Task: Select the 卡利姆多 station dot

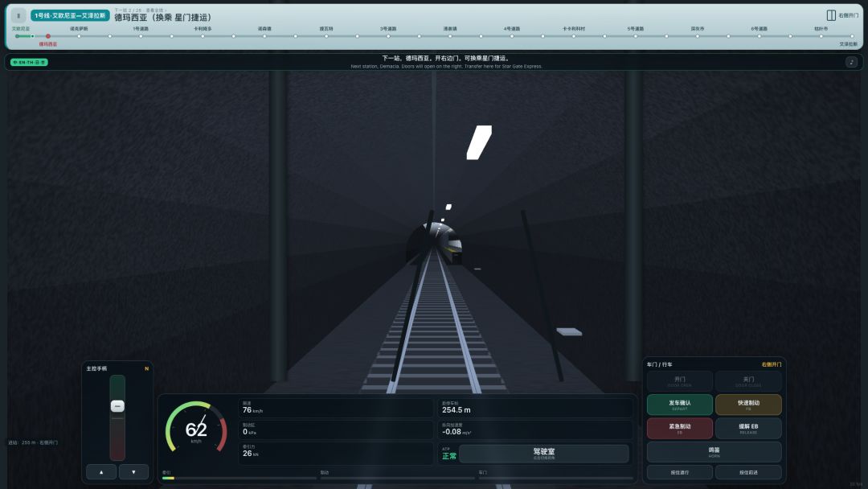Action: coord(203,36)
